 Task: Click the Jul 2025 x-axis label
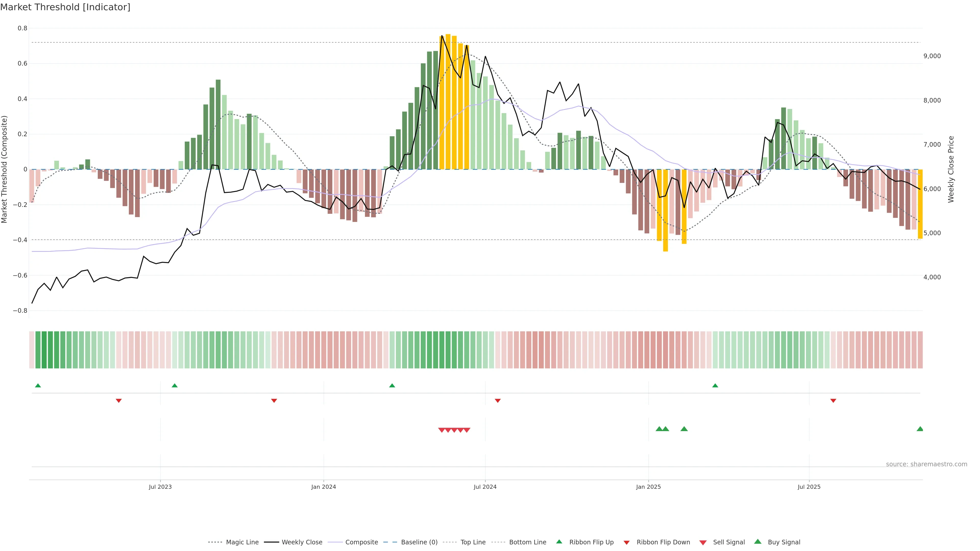pos(809,487)
